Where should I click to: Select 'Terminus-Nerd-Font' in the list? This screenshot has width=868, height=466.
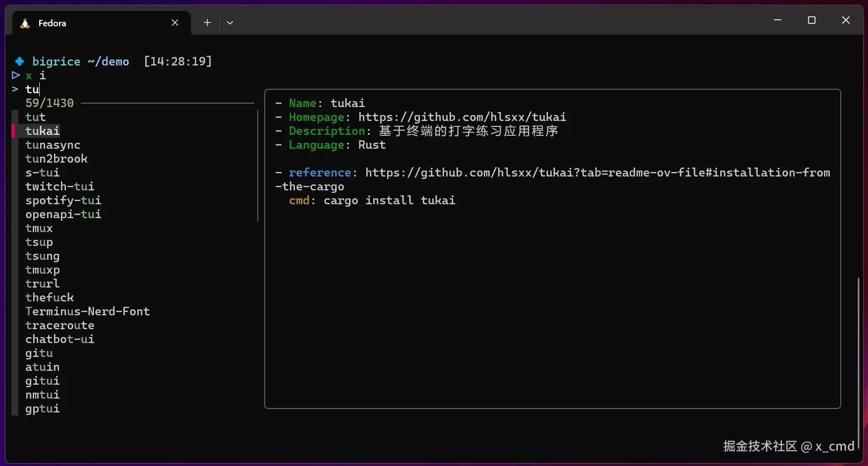[x=88, y=311]
